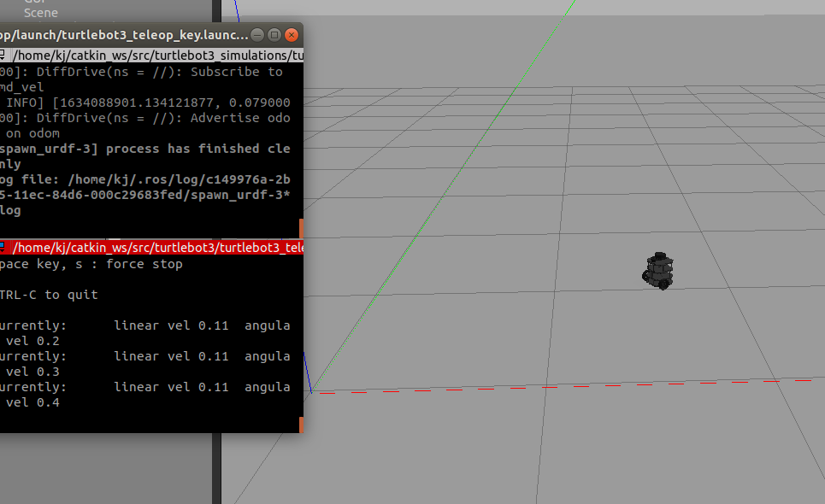Click the 'Advertise odo' DiffDrive line
The width and height of the screenshot is (825, 504).
pyautogui.click(x=145, y=118)
